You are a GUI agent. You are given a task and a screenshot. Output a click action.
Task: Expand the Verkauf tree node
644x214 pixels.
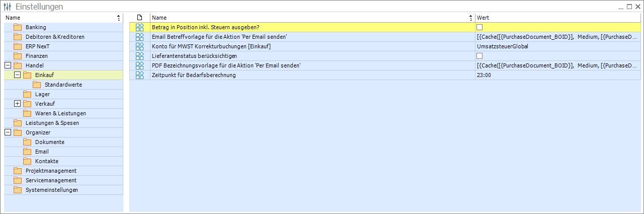point(18,104)
